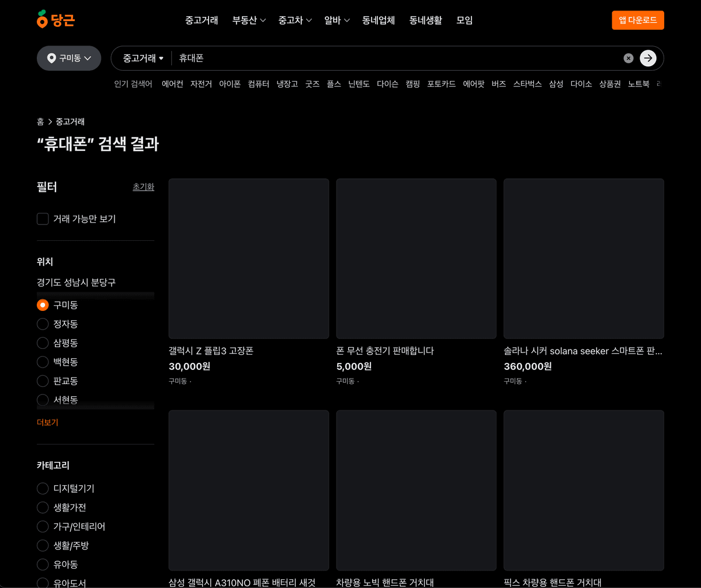
Task: Open the 모임 navigation item
Action: click(464, 20)
